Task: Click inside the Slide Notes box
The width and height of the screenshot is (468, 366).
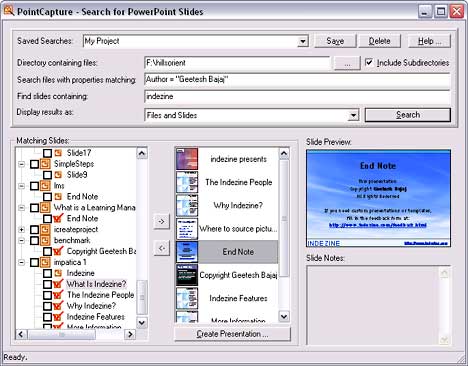Action: (x=379, y=305)
